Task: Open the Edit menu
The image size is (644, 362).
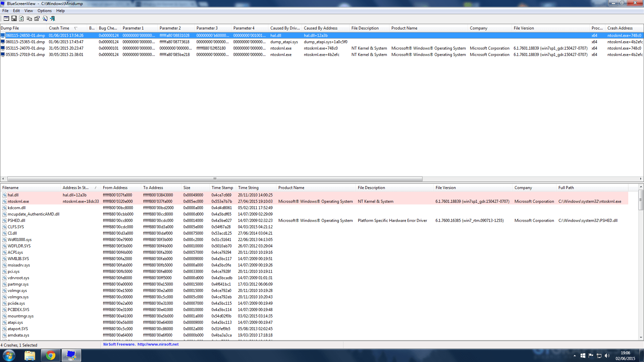Action: point(16,11)
